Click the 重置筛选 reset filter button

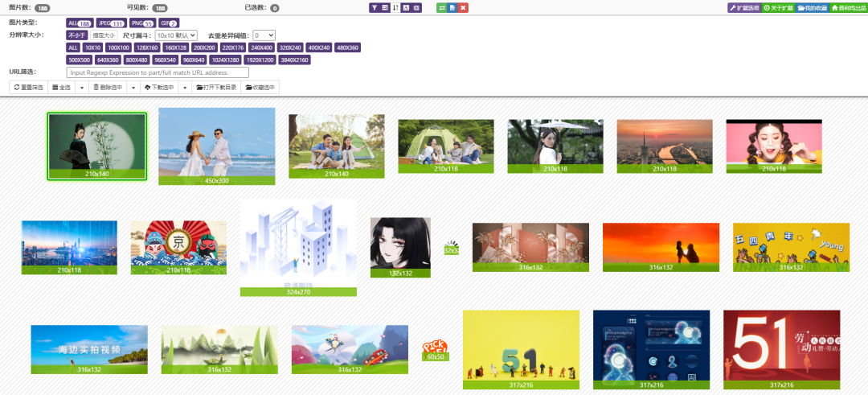(x=29, y=87)
